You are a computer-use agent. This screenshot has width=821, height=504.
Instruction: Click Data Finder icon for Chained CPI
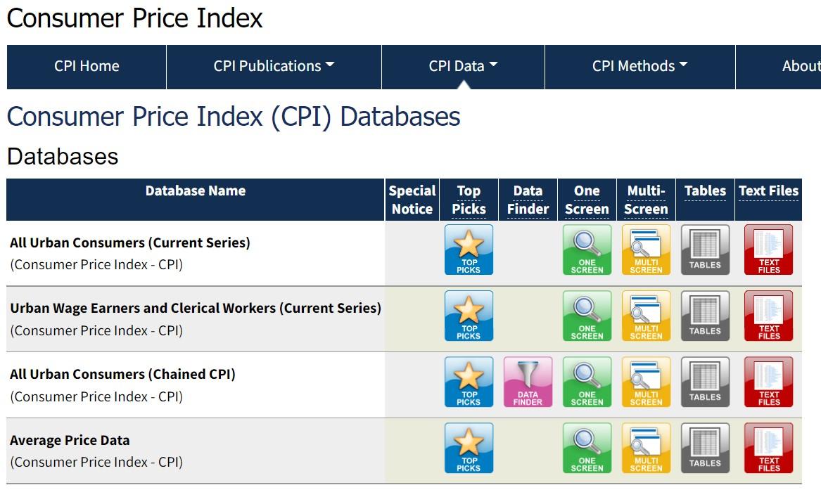click(x=528, y=382)
